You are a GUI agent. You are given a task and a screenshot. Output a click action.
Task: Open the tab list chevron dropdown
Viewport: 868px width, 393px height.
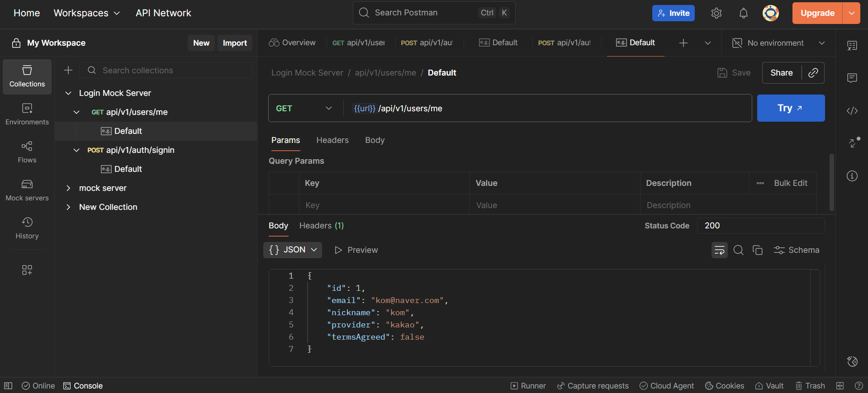708,43
